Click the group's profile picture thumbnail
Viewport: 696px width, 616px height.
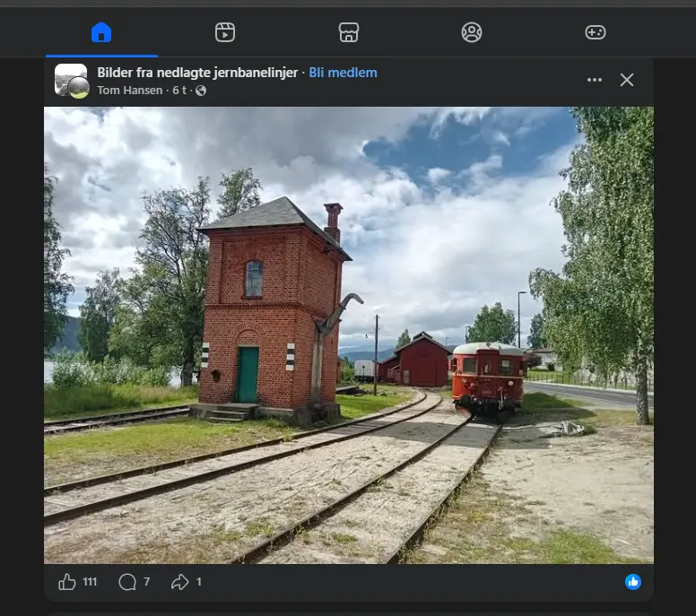(x=71, y=81)
